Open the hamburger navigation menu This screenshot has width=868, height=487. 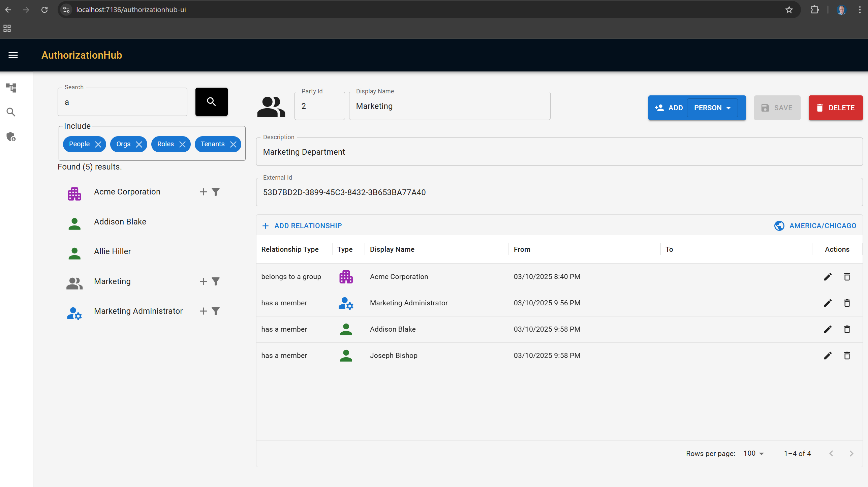tap(13, 55)
